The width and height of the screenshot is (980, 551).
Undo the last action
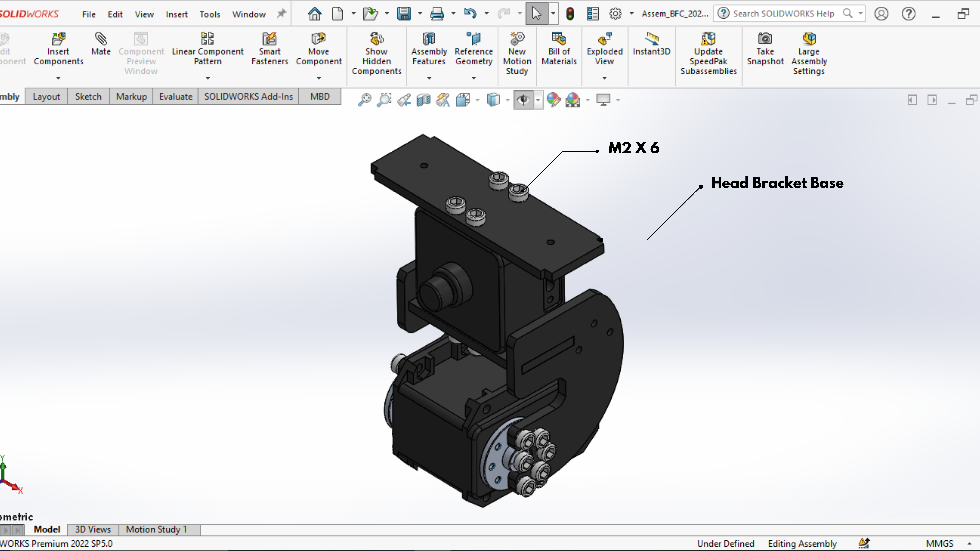pos(470,14)
